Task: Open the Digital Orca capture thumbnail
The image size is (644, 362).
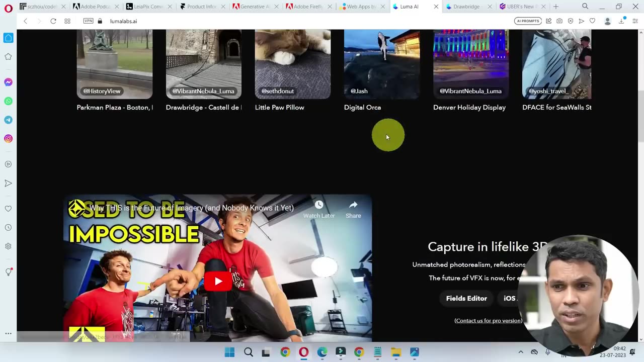Action: tap(382, 64)
